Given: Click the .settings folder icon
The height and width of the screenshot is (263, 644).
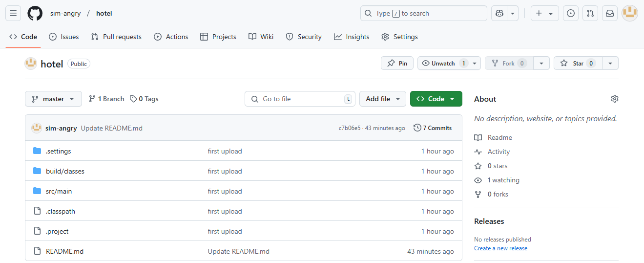Looking at the screenshot, I should (37, 151).
